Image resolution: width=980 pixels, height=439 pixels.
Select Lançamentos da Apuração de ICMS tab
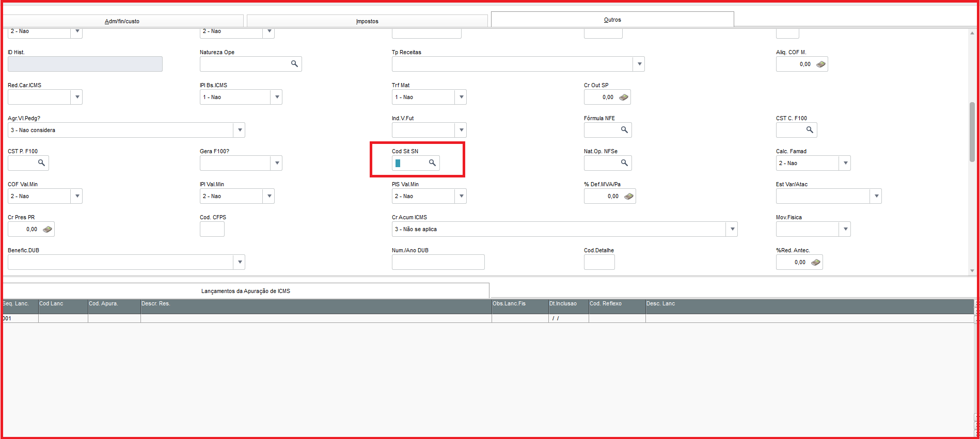(246, 291)
